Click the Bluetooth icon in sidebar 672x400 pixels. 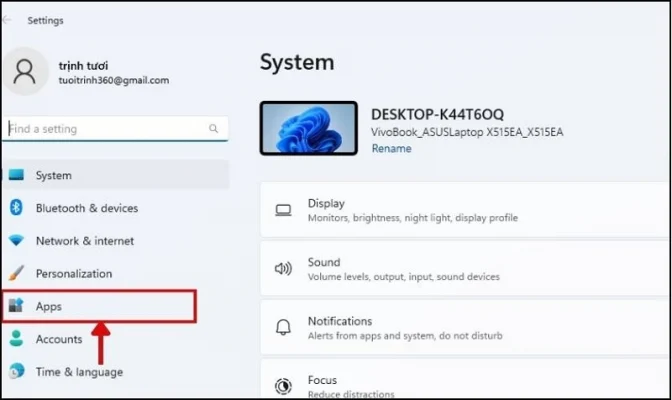pyautogui.click(x=16, y=208)
